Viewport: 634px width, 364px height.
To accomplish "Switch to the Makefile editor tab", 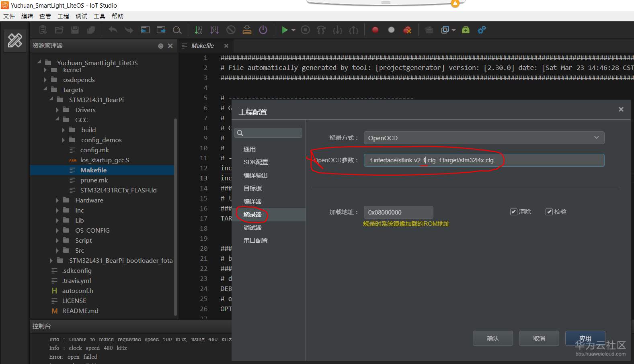I will coord(203,46).
